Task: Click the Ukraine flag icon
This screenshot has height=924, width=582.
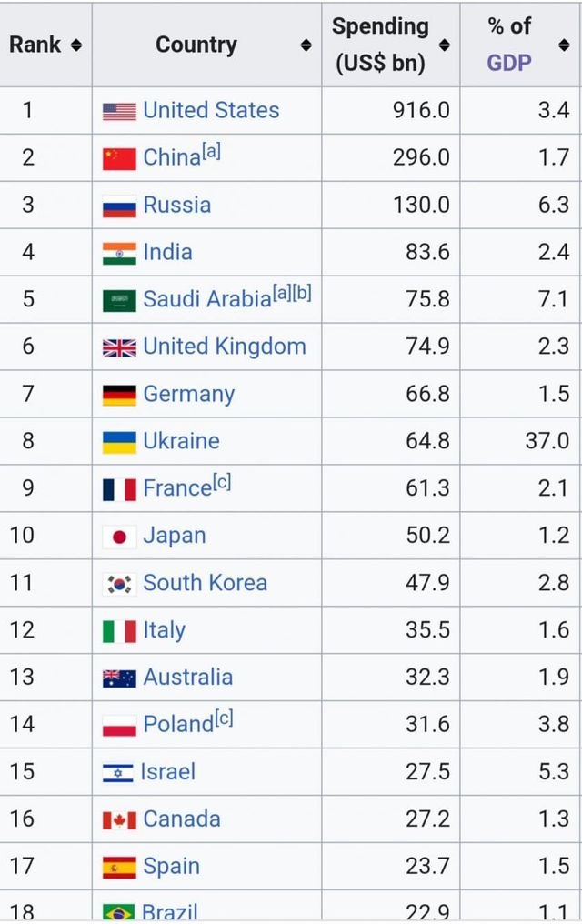Action: pyautogui.click(x=119, y=442)
